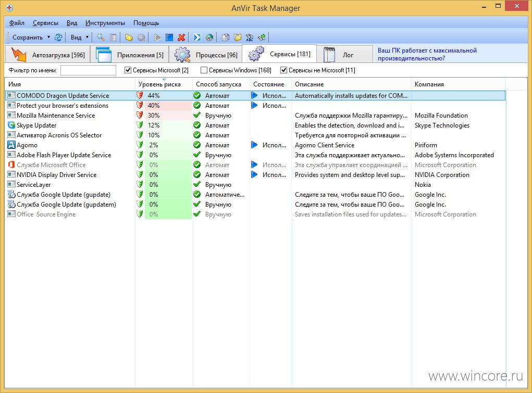Open the Вид menu in the menu bar
Image resolution: width=532 pixels, height=393 pixels.
[72, 23]
